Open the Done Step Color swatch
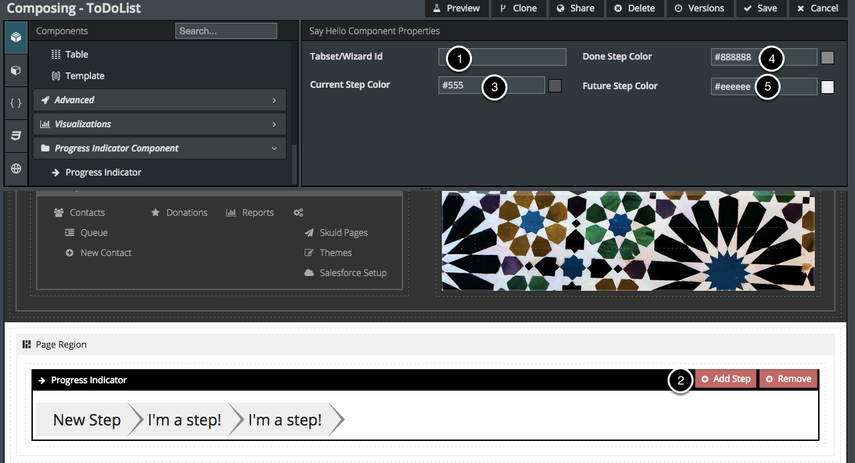 pos(827,57)
